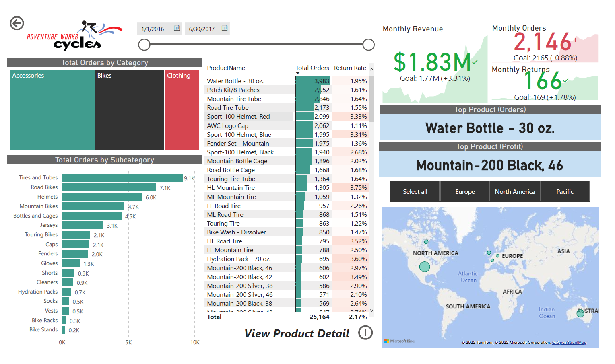615x364 pixels.
Task: Click the red exclamation icon on Monthly Orders
Action: pos(575,40)
